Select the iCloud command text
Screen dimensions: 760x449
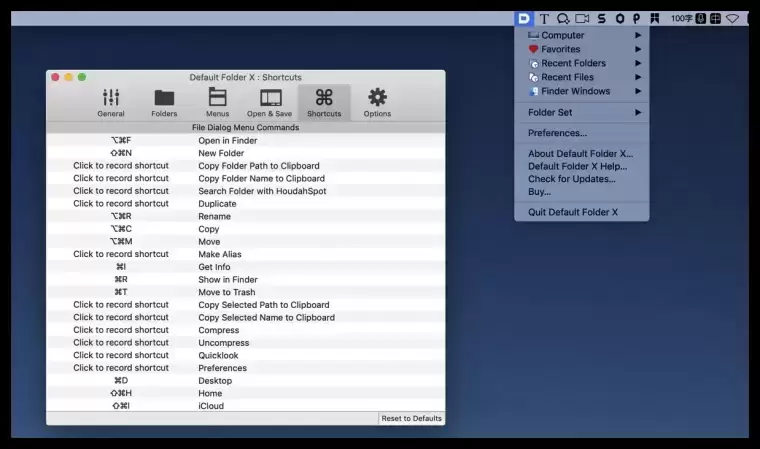click(x=211, y=406)
